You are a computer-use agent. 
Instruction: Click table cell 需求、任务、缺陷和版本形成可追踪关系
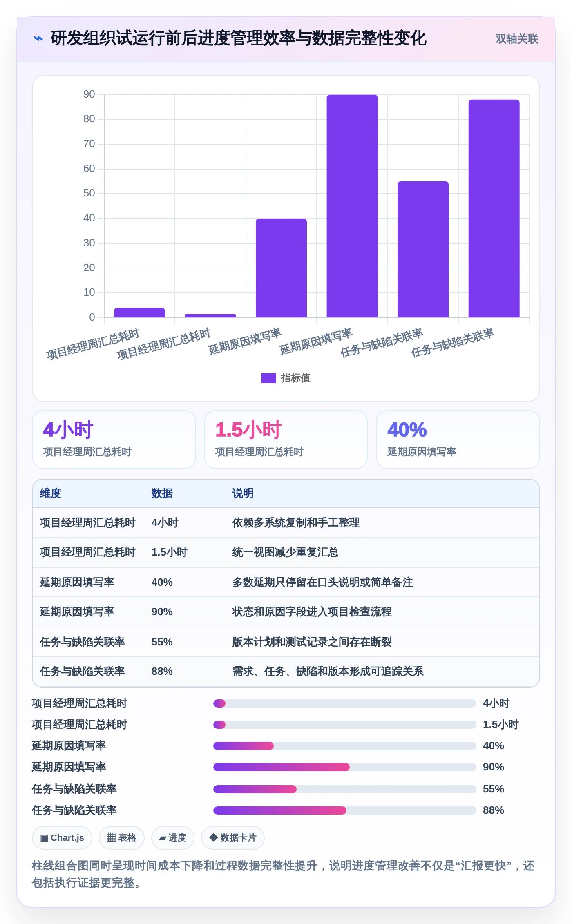pyautogui.click(x=328, y=672)
